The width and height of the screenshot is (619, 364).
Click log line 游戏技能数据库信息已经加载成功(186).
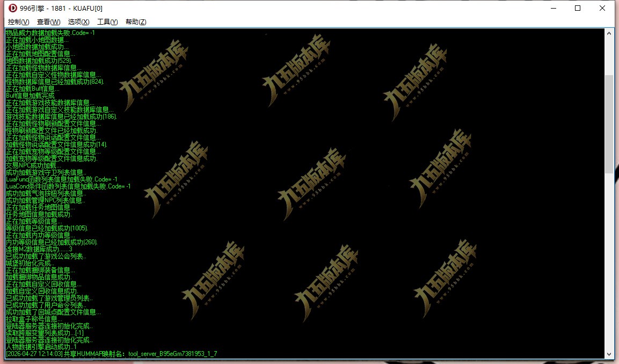pos(61,117)
